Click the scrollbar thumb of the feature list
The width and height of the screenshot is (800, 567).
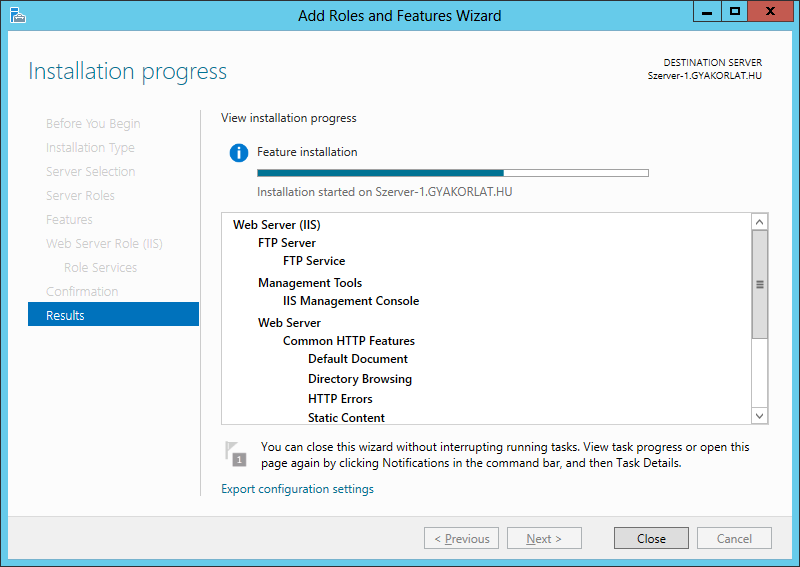(x=759, y=284)
